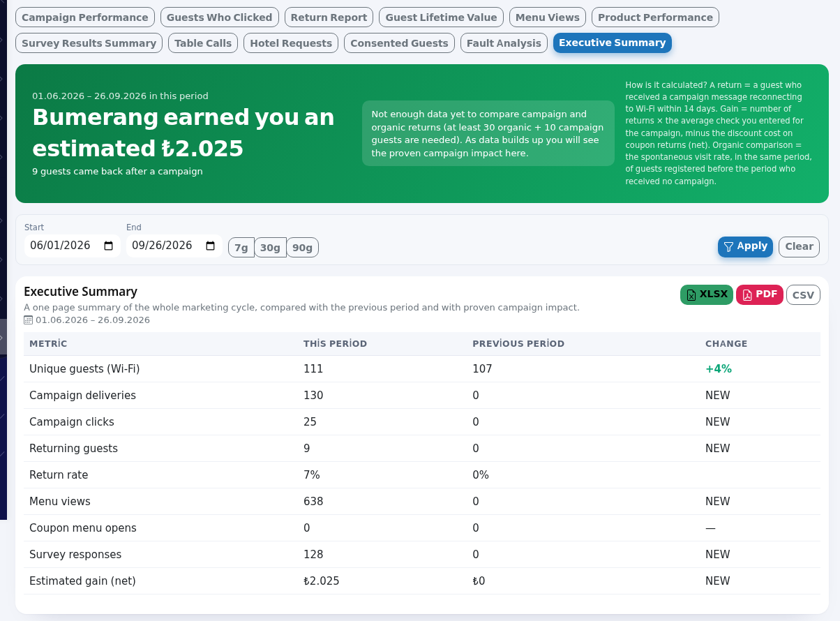The image size is (840, 621).
Task: Select the 30g quick range
Action: [x=270, y=247]
